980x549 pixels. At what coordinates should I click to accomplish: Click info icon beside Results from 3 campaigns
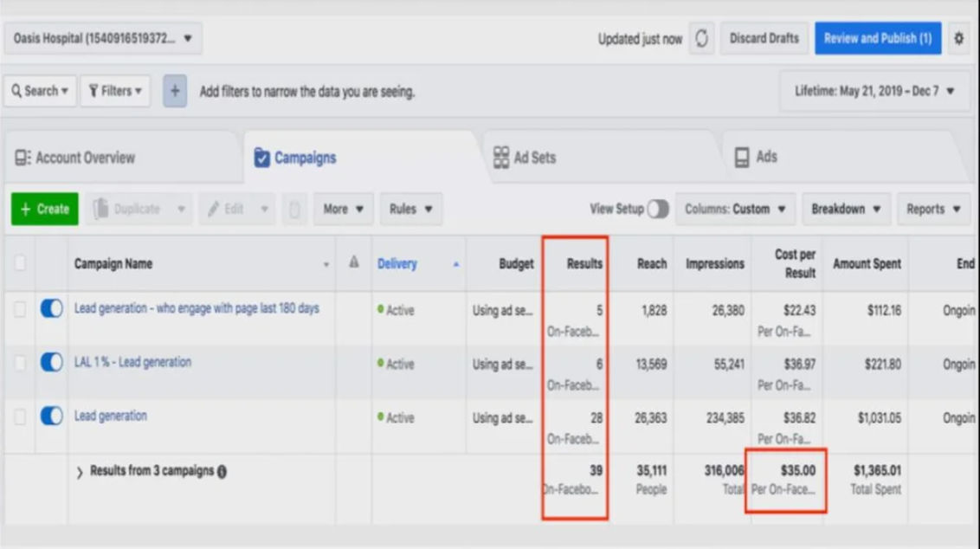222,472
